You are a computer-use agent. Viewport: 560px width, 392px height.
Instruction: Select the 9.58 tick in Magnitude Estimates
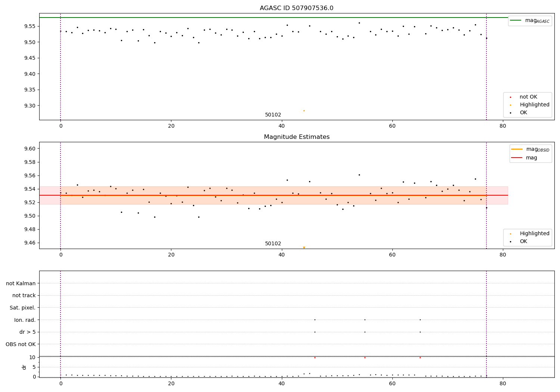click(x=29, y=162)
